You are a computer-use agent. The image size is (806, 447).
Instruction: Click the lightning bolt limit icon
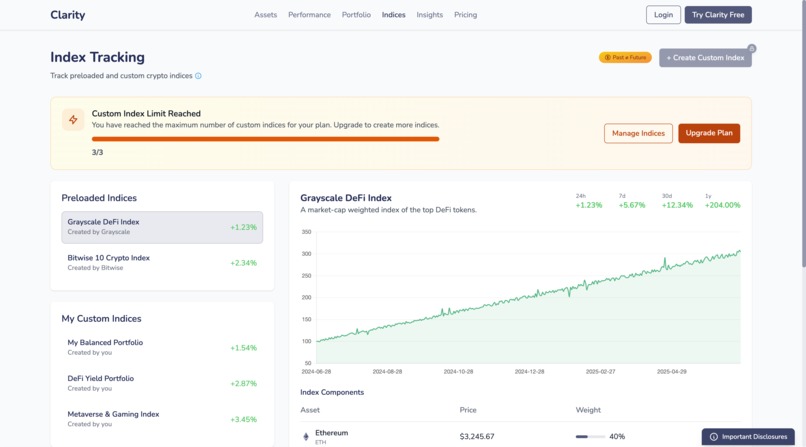tap(73, 120)
